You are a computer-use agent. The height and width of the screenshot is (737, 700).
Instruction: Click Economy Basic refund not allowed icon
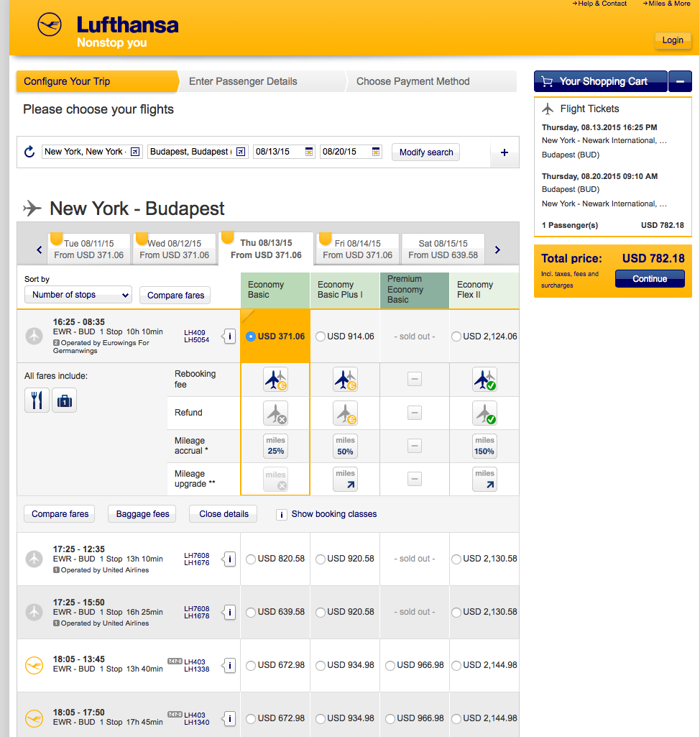[x=276, y=413]
